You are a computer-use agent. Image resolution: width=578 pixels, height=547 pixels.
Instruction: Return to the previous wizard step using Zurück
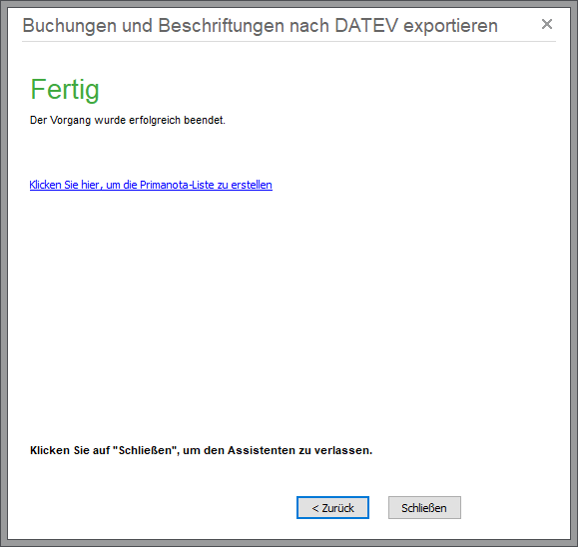click(x=332, y=508)
